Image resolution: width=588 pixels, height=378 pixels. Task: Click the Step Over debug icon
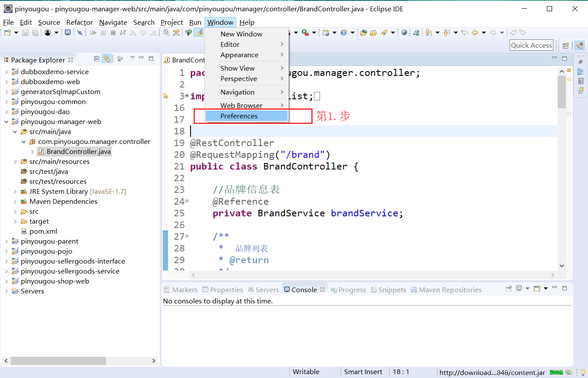(x=143, y=33)
